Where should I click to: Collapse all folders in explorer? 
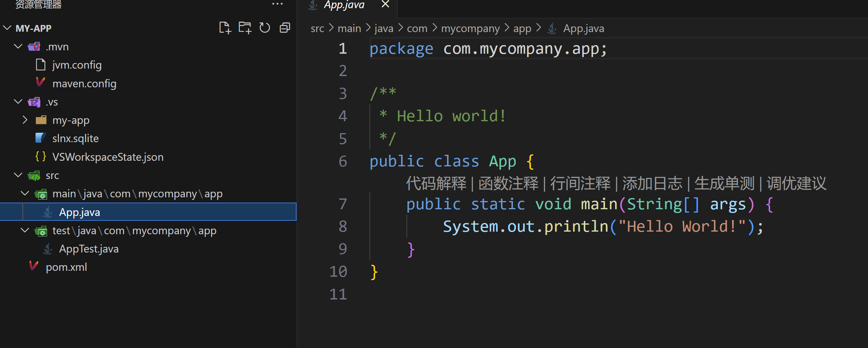[285, 28]
